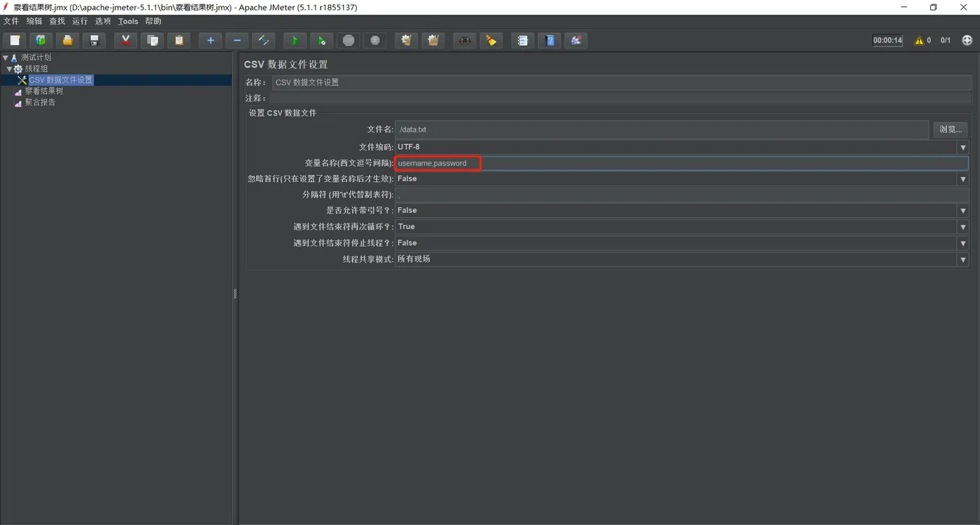The height and width of the screenshot is (525, 980).
Task: Click the Toggle enable/disable wand icon
Action: (263, 41)
